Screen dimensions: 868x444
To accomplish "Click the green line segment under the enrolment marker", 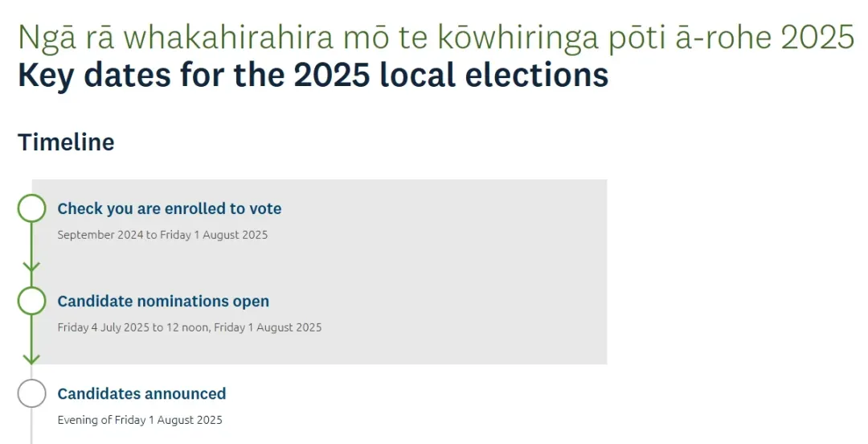I will point(31,242).
